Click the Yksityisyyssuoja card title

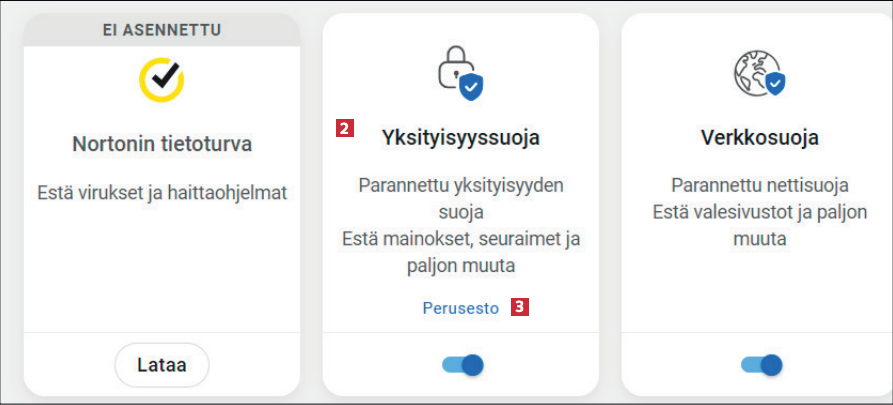(461, 138)
